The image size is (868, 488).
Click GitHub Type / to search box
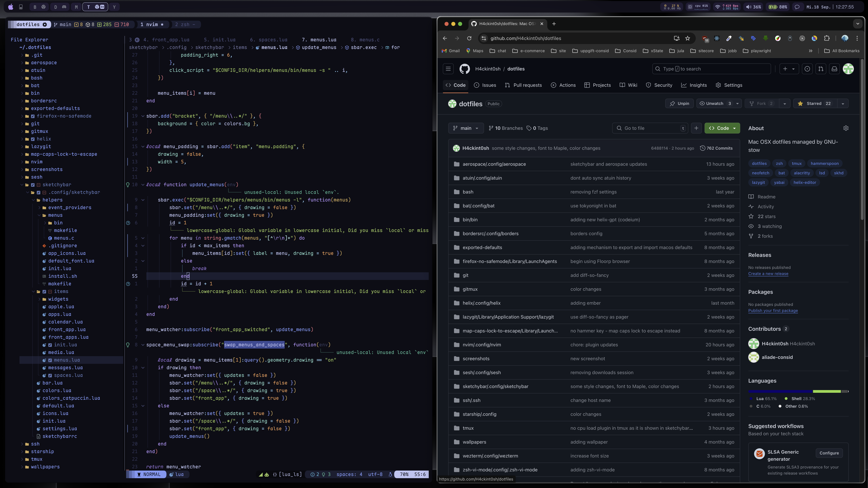point(711,69)
